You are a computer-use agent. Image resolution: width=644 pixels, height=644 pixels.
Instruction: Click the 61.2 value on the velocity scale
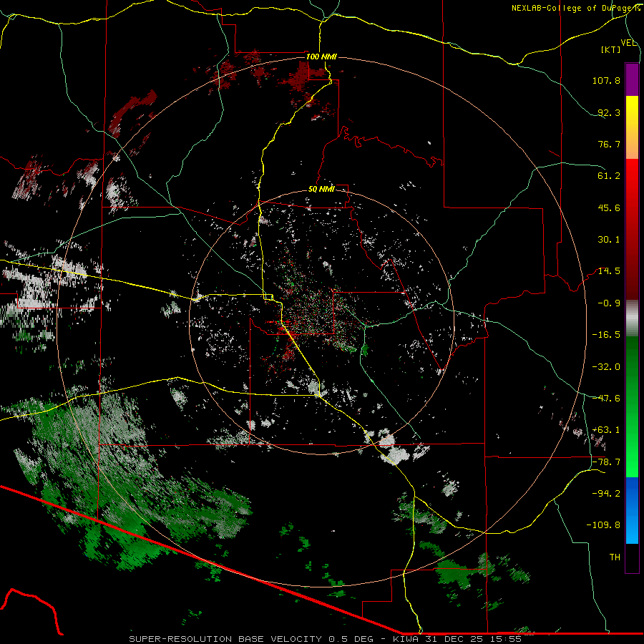pos(609,176)
